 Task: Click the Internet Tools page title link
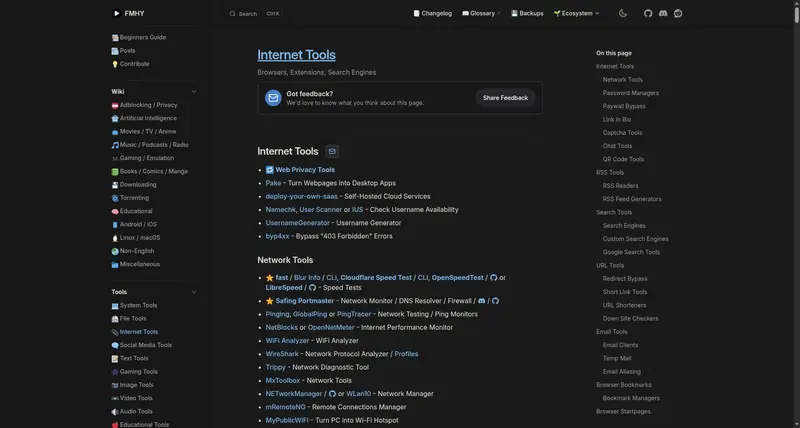[x=296, y=55]
